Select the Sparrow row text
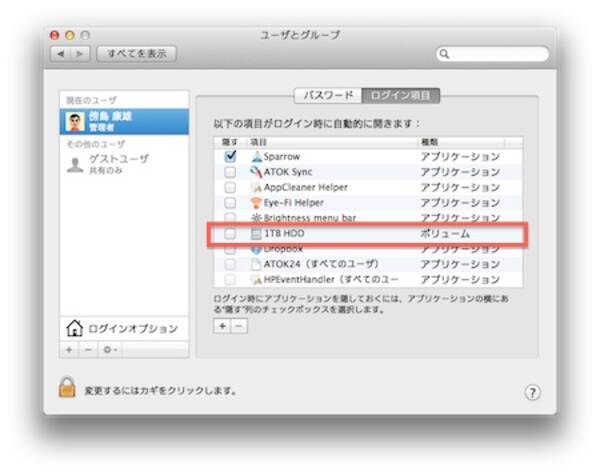600x475 pixels. (x=282, y=157)
